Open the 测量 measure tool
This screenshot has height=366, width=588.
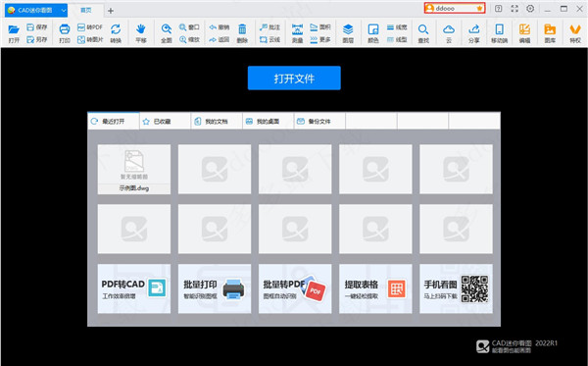click(x=297, y=33)
